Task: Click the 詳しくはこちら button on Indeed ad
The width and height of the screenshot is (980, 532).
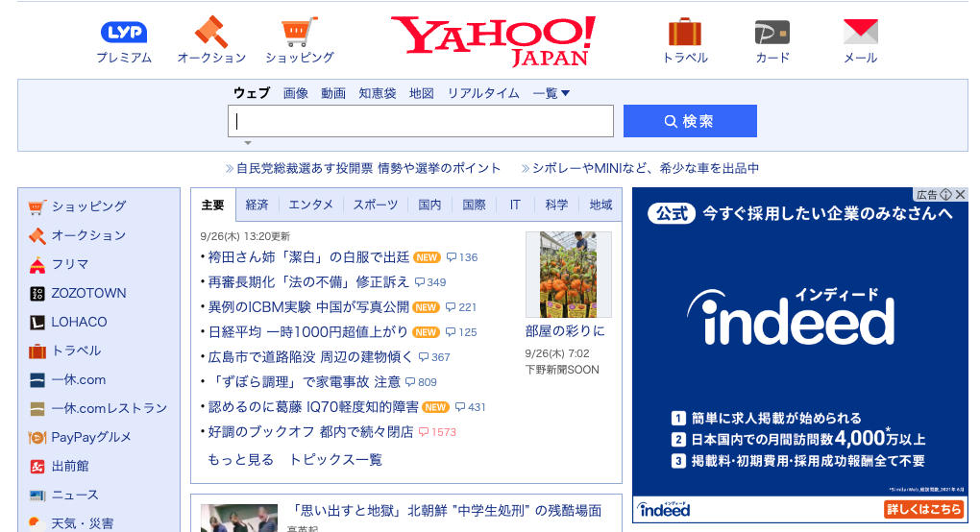Action: [923, 509]
